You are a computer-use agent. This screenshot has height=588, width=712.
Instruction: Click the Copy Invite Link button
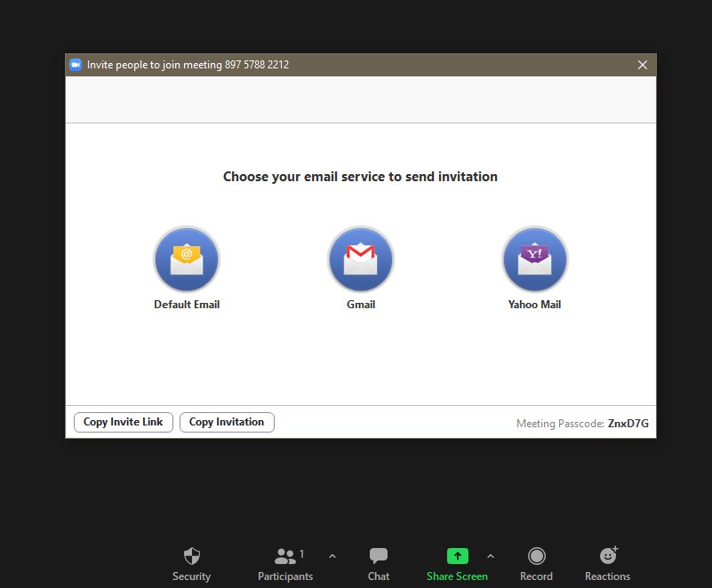123,422
